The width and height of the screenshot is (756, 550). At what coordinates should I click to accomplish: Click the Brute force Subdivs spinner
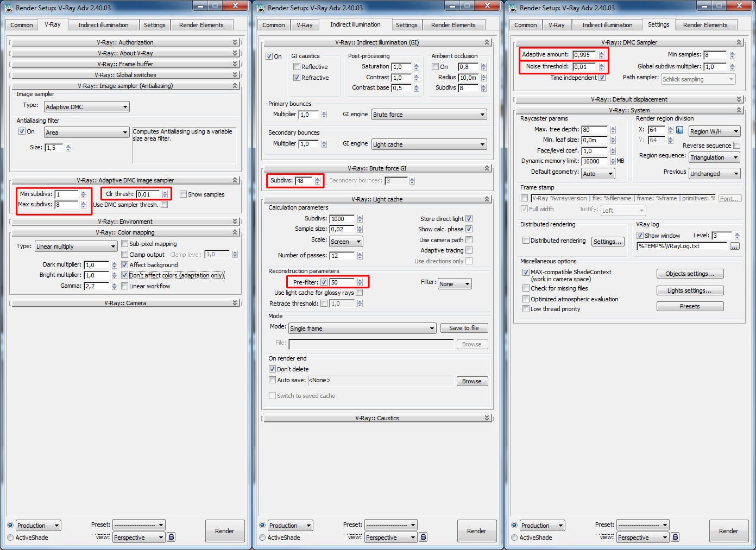[x=318, y=181]
